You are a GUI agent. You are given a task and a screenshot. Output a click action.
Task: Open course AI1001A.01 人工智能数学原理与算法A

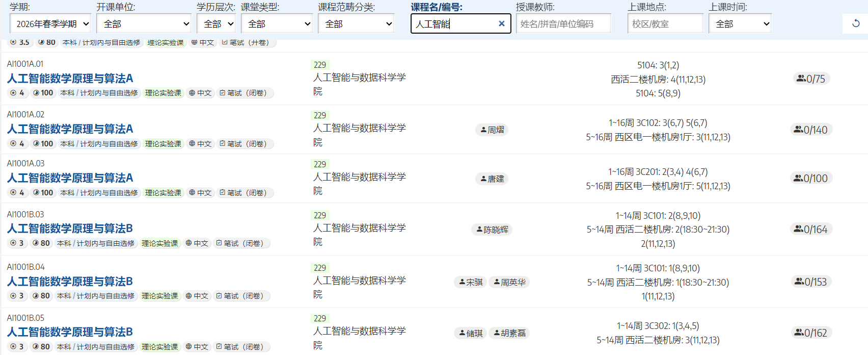70,79
